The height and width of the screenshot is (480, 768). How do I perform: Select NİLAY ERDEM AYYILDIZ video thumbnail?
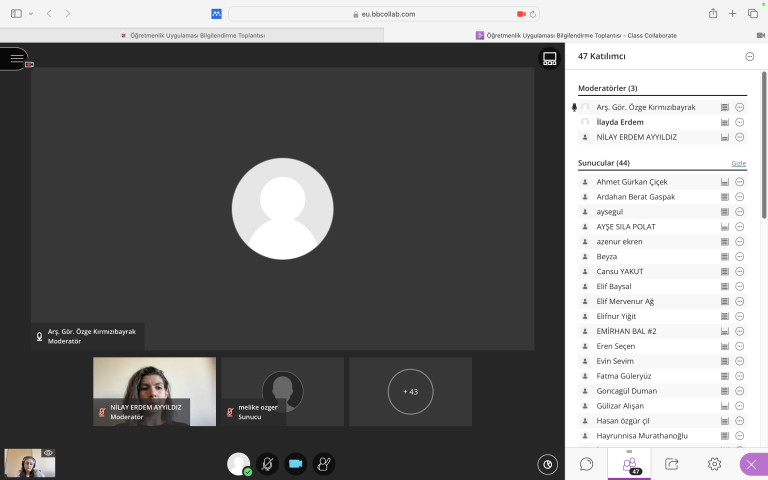click(x=154, y=391)
